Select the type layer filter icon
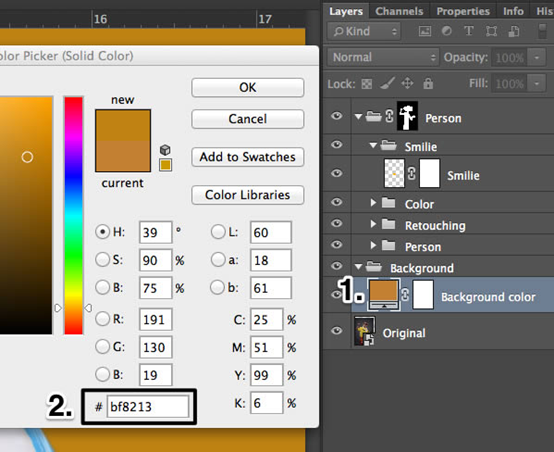 (468, 31)
